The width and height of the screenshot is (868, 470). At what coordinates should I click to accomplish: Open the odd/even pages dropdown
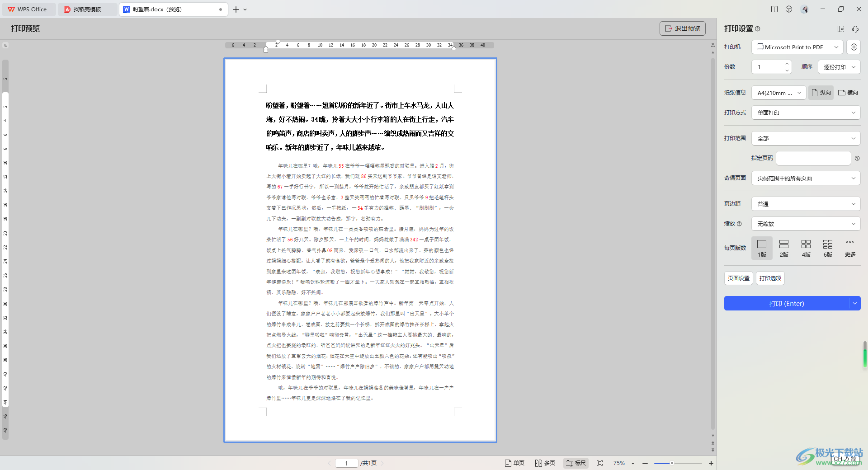tap(806, 178)
